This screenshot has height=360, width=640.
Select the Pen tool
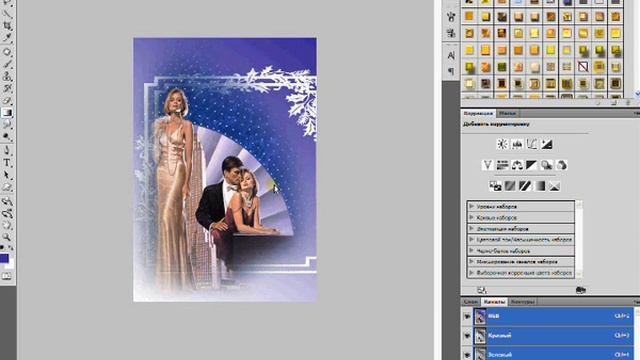pyautogui.click(x=7, y=151)
